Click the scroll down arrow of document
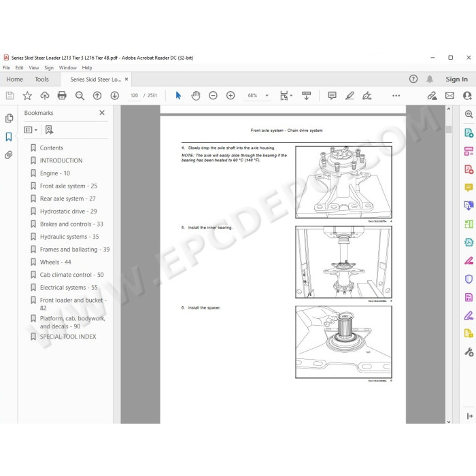The width and height of the screenshot is (476, 476). [449, 422]
